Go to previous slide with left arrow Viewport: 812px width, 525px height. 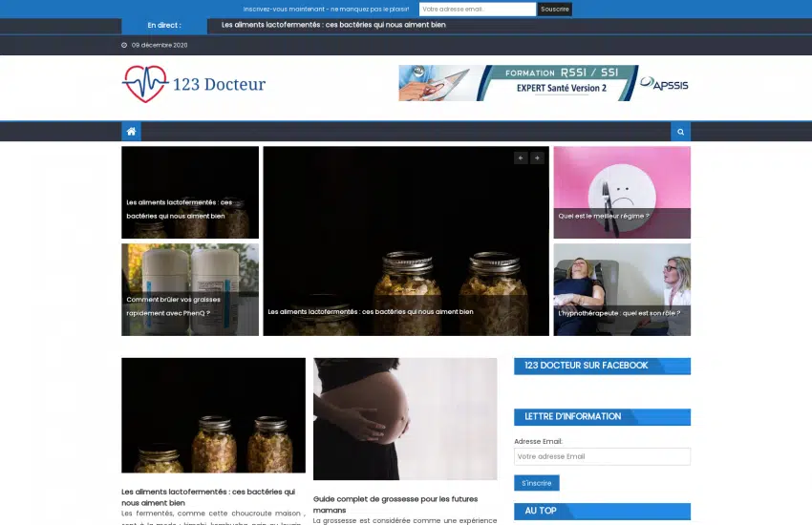click(x=521, y=157)
